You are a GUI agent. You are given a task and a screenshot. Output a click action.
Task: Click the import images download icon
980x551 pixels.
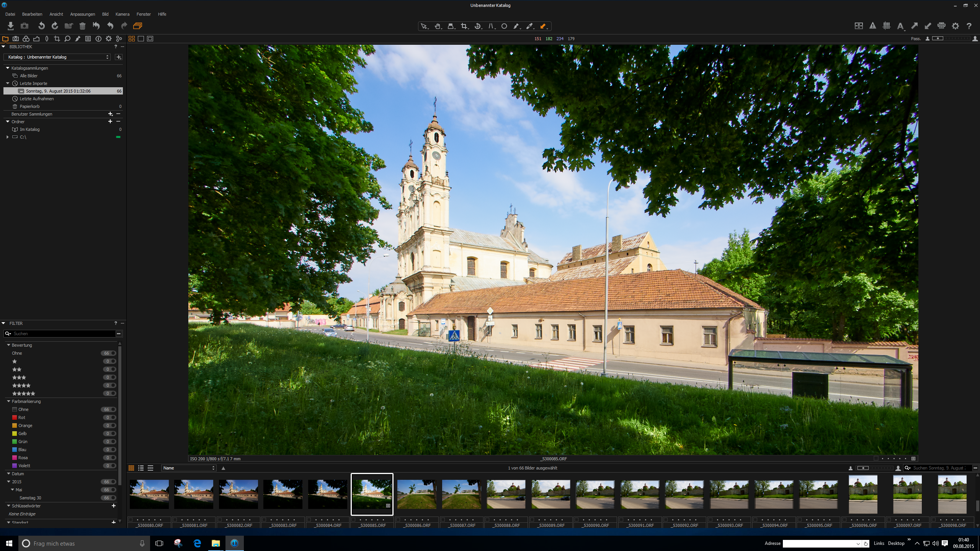10,26
